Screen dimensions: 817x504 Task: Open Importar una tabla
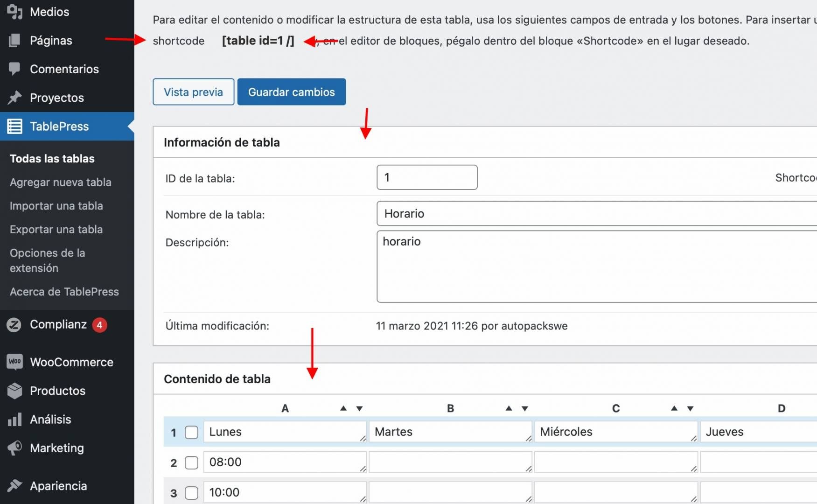coord(56,206)
